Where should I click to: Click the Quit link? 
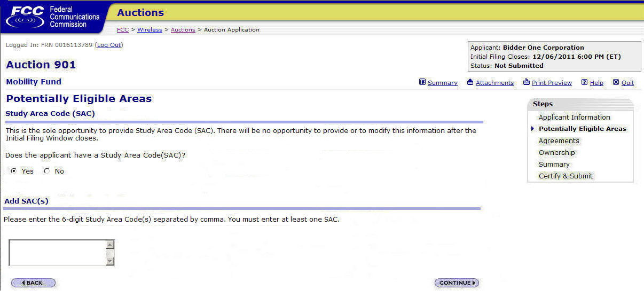point(627,83)
